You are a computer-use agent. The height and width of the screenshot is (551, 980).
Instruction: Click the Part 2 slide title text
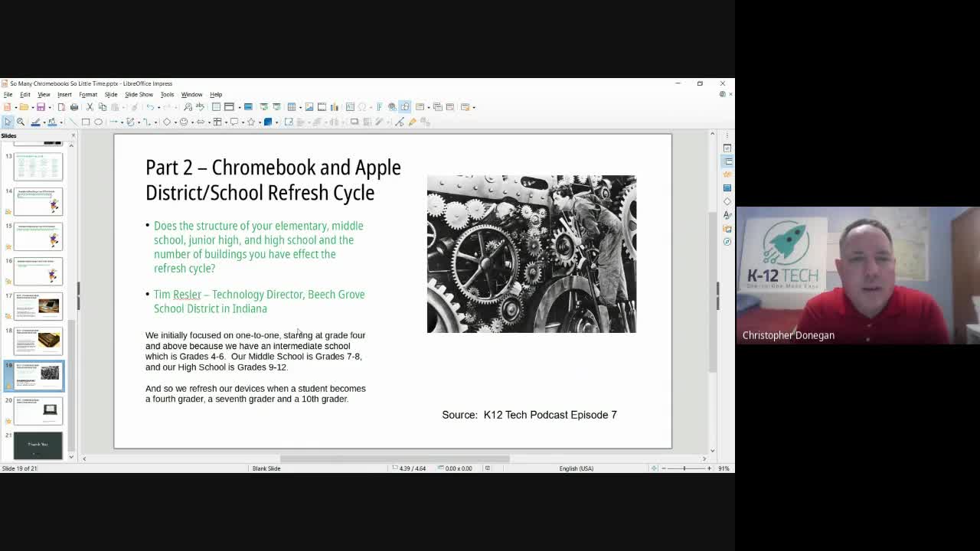point(273,180)
